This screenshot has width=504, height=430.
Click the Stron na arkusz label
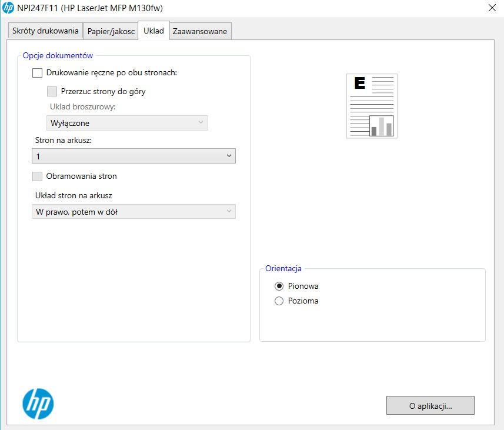coord(64,140)
